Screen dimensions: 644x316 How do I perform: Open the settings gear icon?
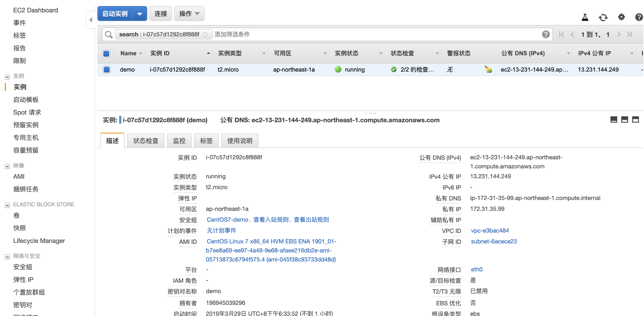pyautogui.click(x=621, y=17)
